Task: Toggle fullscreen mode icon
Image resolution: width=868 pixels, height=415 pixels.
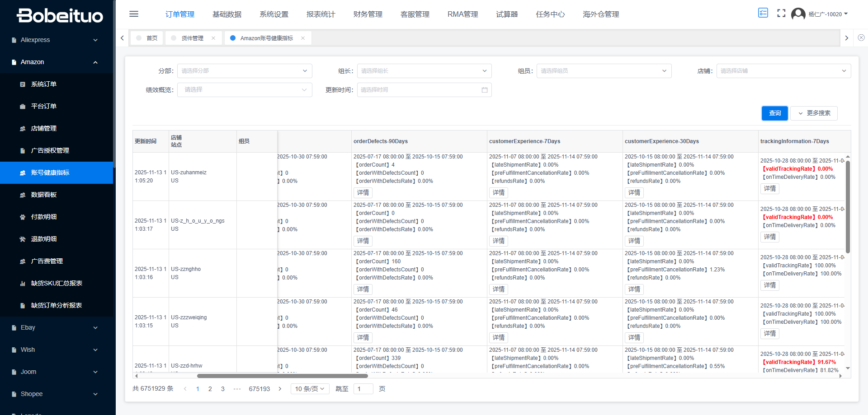Action: click(781, 14)
